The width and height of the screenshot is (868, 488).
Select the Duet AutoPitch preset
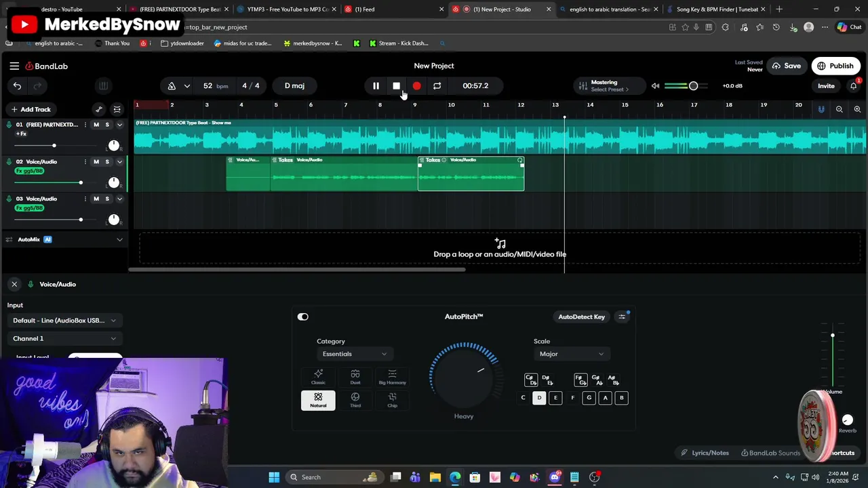[355, 378]
